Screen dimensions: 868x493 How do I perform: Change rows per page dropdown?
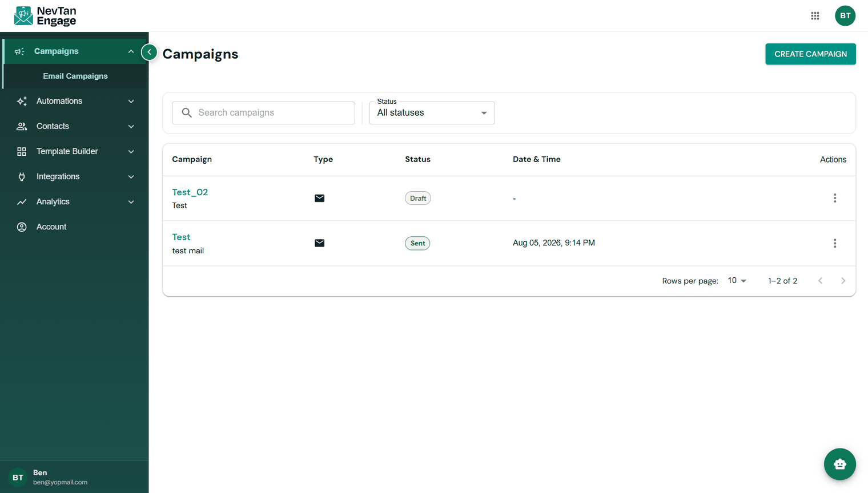[x=737, y=281]
